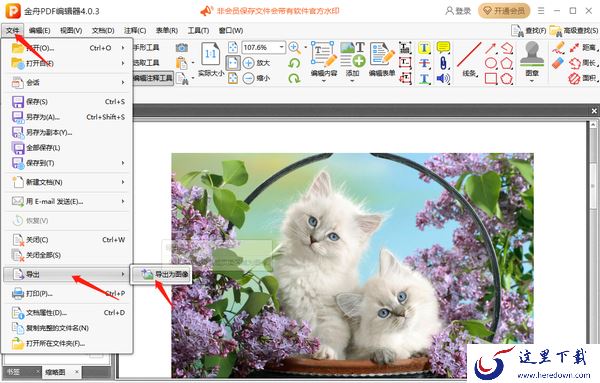
Task: Open the hamburger settings menu in title bar
Action: pyautogui.click(x=541, y=11)
